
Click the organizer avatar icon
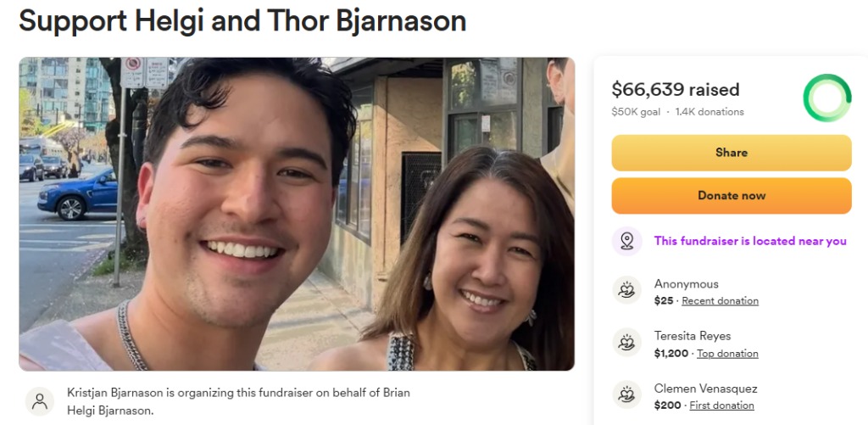(x=40, y=401)
